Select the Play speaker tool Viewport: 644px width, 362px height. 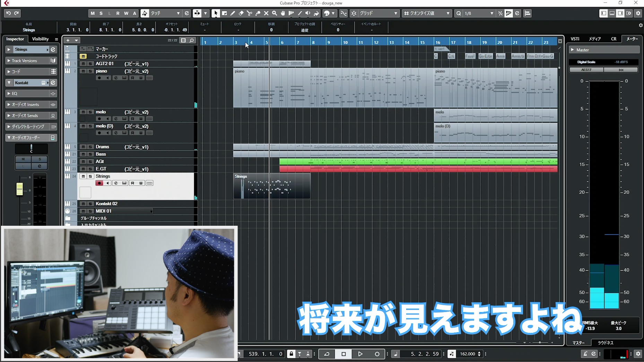pyautogui.click(x=307, y=13)
